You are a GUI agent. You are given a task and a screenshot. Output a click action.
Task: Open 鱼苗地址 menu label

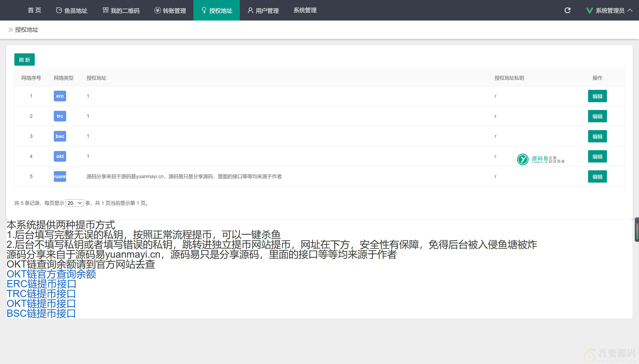point(76,10)
